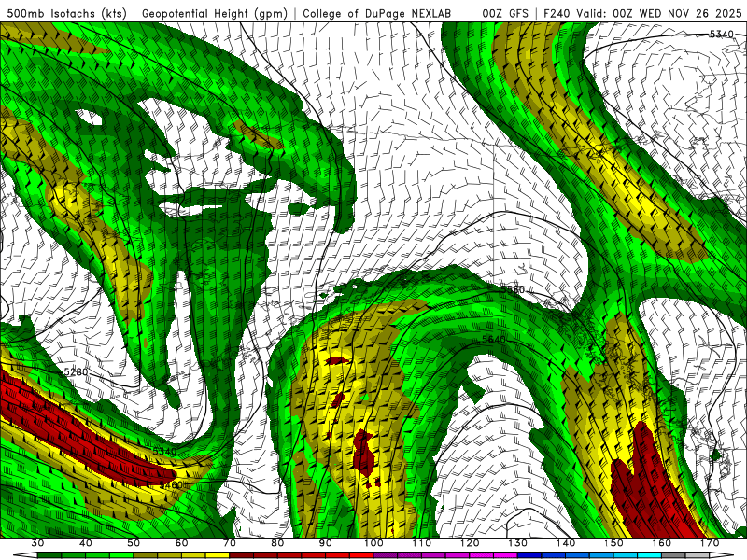This screenshot has height=560, width=747.
Task: Click the dark blue legend swatch
Action: coord(529,555)
